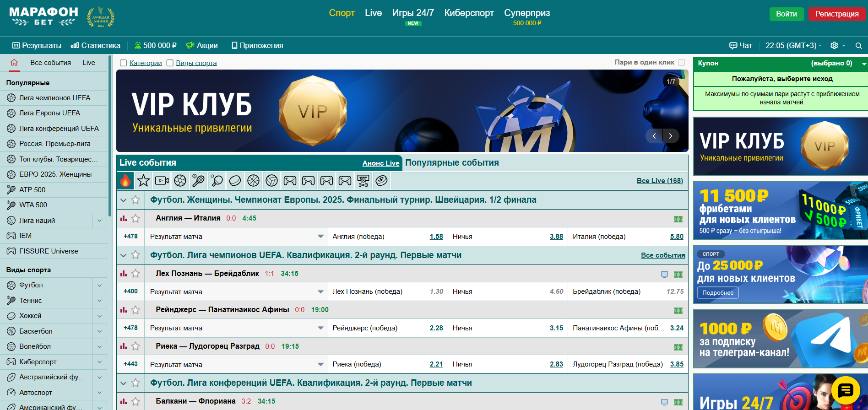Open the Киберспорт tab
Image resolution: width=868 pixels, height=410 pixels.
(x=469, y=13)
